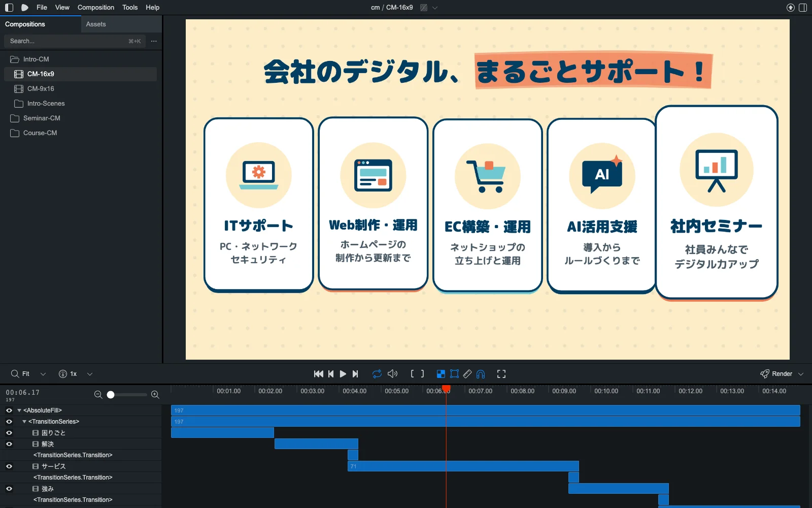Play the CM-16x9 preview
The width and height of the screenshot is (812, 508).
(343, 374)
